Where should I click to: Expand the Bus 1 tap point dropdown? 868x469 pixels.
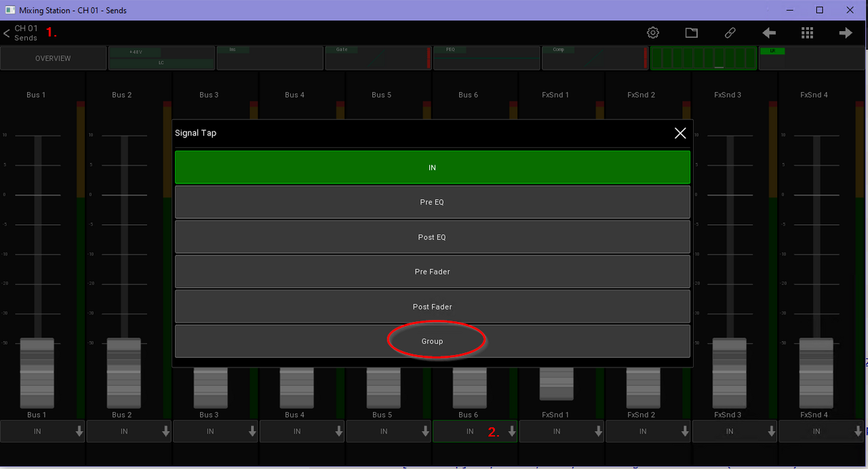click(x=42, y=431)
